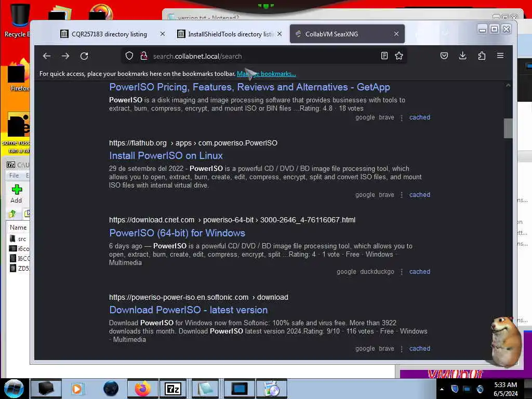Open cached copy of cnet result

pyautogui.click(x=420, y=272)
